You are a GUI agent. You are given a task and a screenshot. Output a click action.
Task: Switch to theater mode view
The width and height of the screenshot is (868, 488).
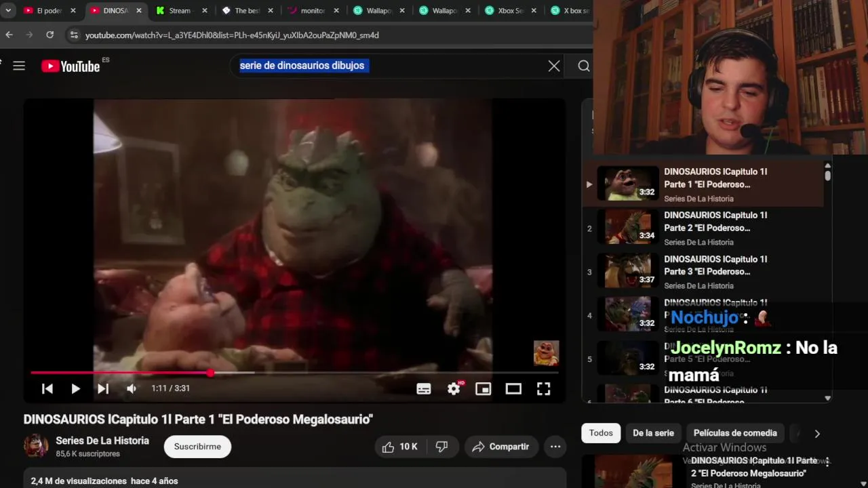513,388
